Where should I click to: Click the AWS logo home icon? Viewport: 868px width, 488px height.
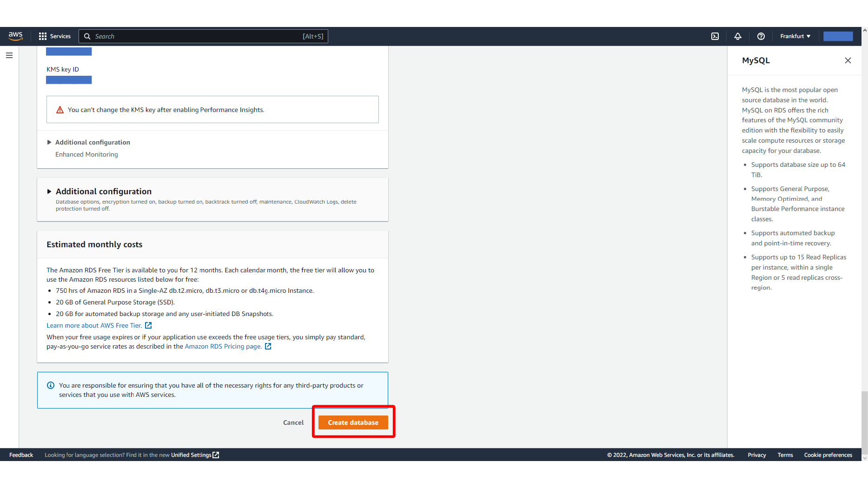tap(15, 36)
